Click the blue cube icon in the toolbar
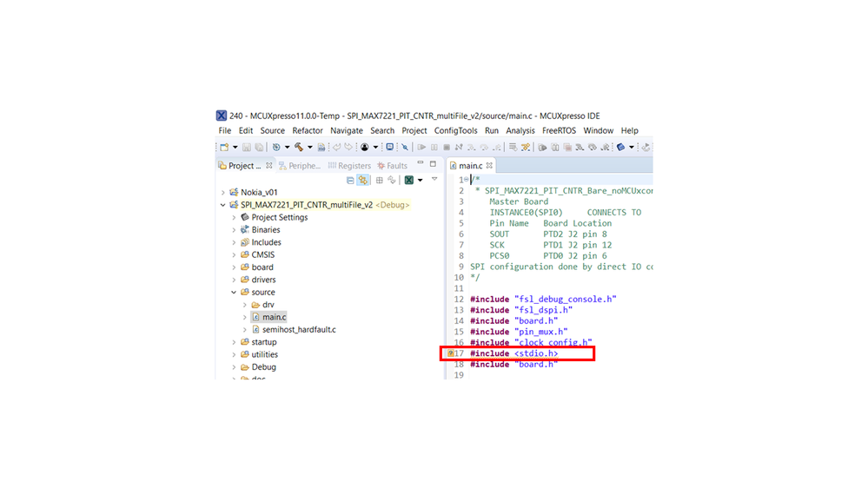868x488 pixels. (x=620, y=147)
